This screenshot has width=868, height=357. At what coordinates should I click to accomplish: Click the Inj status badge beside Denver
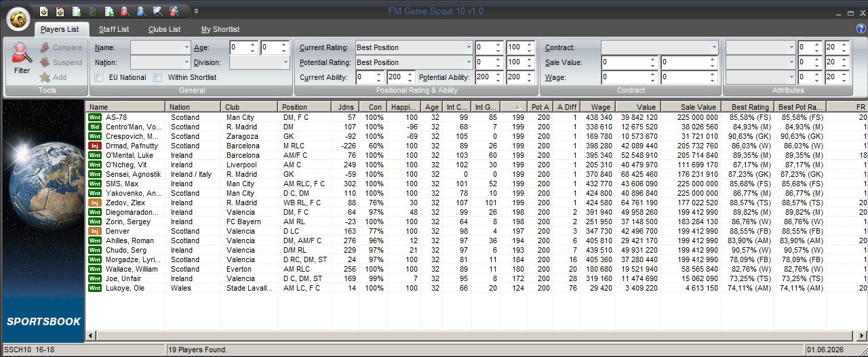click(x=95, y=231)
